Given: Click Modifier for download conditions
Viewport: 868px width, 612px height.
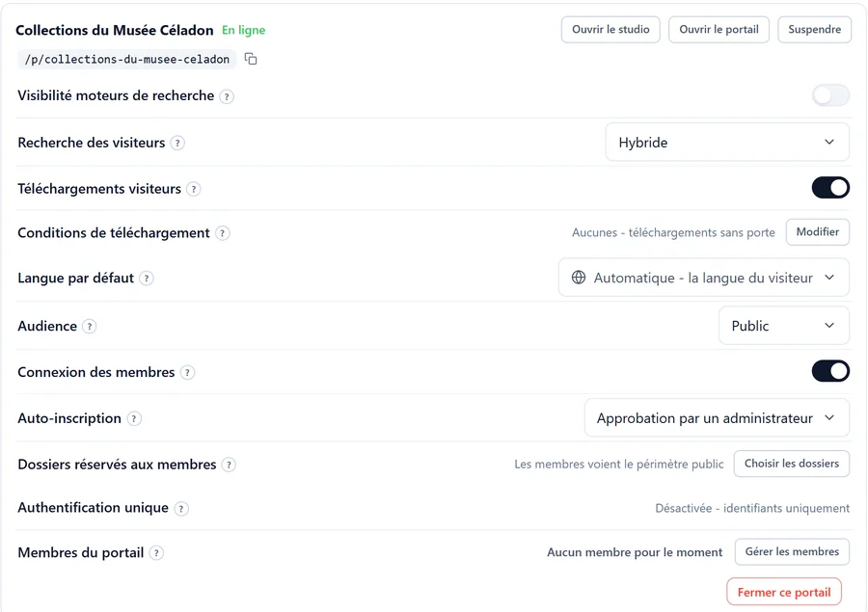Looking at the screenshot, I should coord(818,232).
